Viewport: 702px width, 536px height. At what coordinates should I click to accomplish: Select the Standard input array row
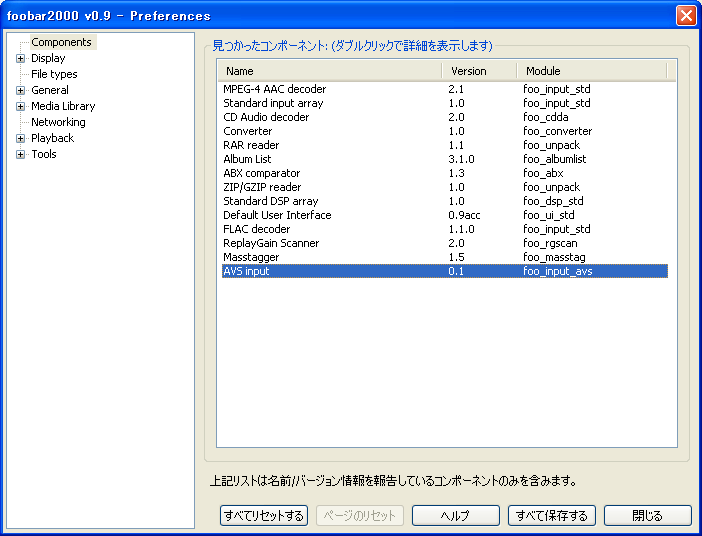point(445,103)
